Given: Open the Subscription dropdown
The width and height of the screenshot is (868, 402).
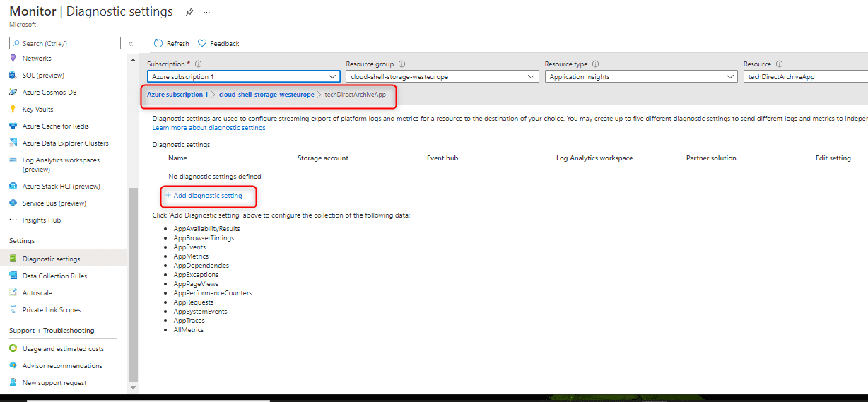Looking at the screenshot, I should tap(245, 76).
